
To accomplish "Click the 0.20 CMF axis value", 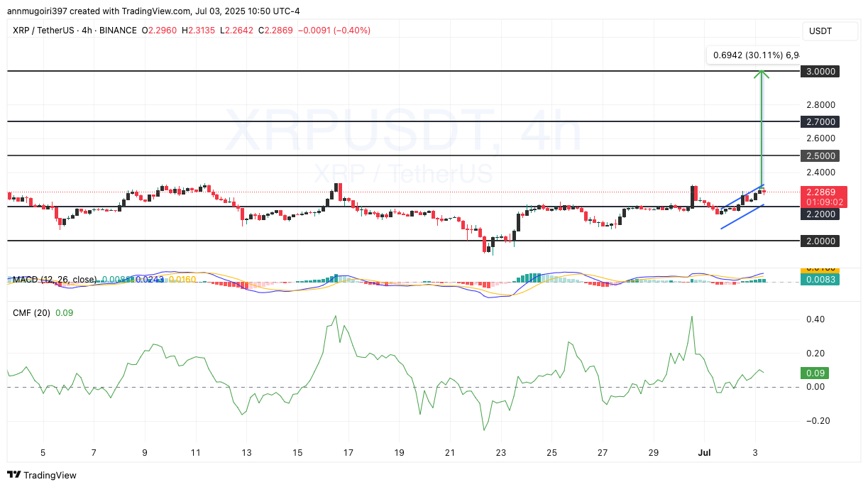I will tap(814, 353).
